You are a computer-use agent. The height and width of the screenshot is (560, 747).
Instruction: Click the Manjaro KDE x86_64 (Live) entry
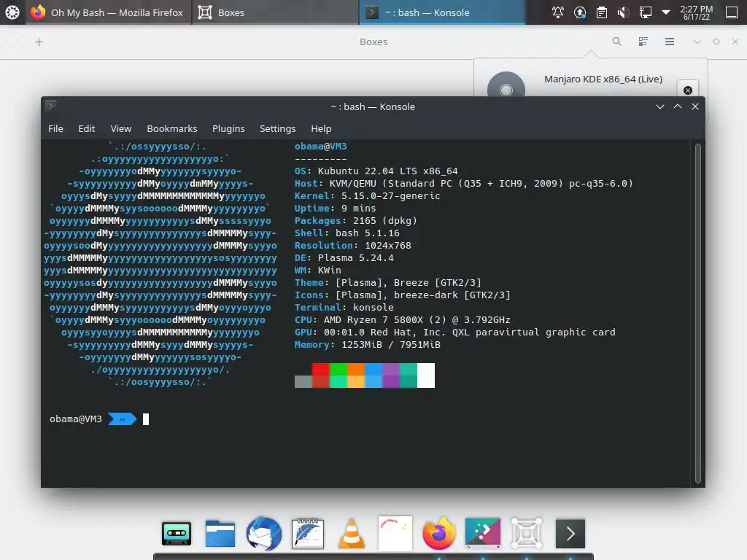tap(603, 79)
